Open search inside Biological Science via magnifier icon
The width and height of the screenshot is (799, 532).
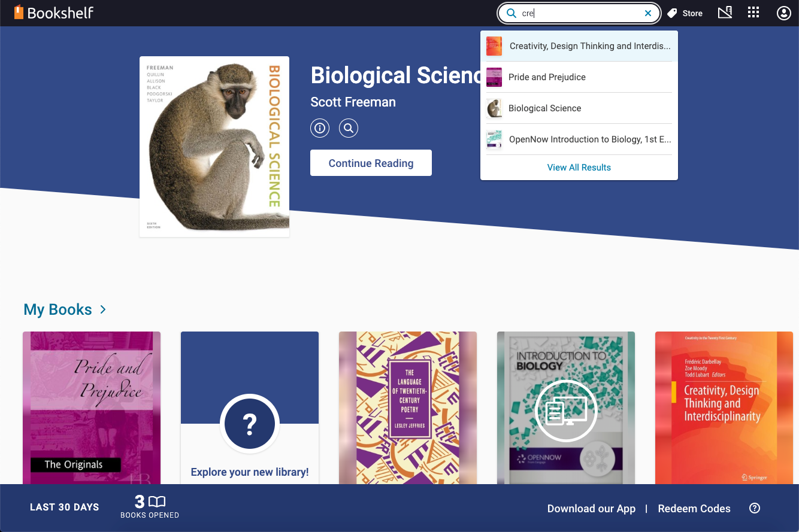coord(349,127)
